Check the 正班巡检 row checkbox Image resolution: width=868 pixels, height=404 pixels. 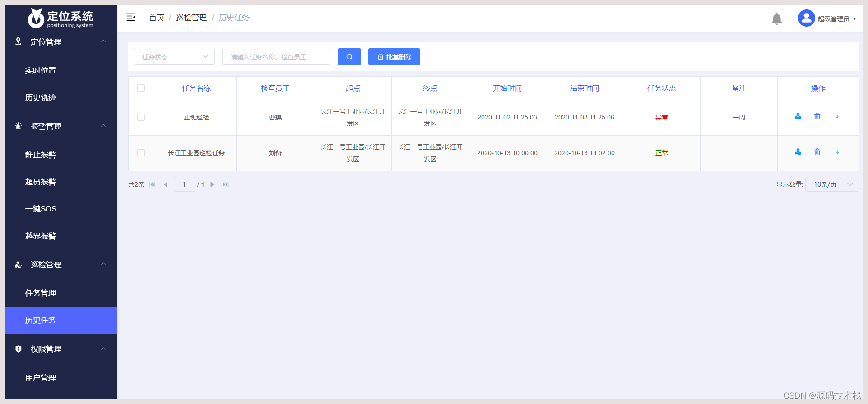(141, 117)
